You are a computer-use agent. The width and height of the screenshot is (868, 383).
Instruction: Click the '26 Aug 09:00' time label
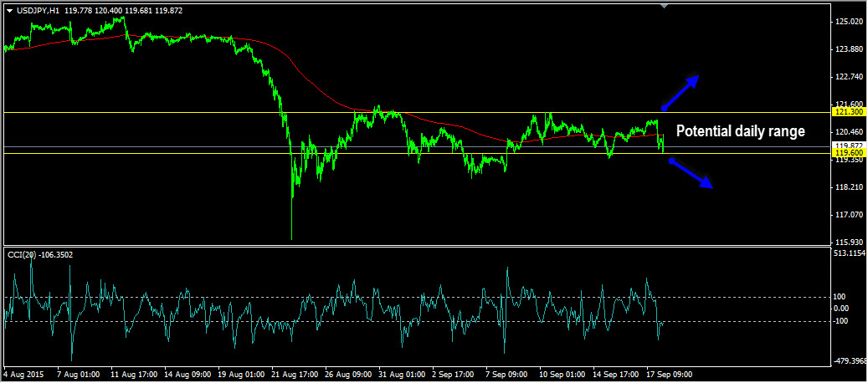click(x=349, y=374)
